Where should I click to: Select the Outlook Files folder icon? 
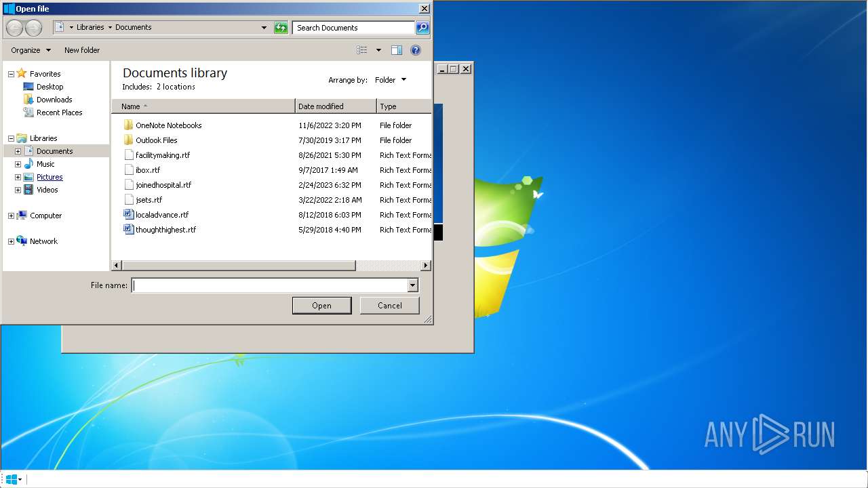[129, 140]
